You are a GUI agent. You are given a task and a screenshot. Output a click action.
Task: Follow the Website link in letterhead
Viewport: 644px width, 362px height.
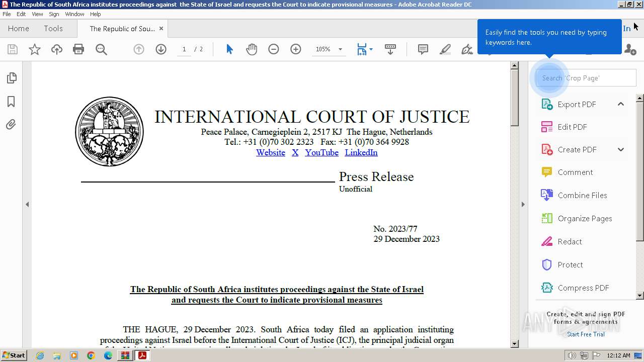271,152
